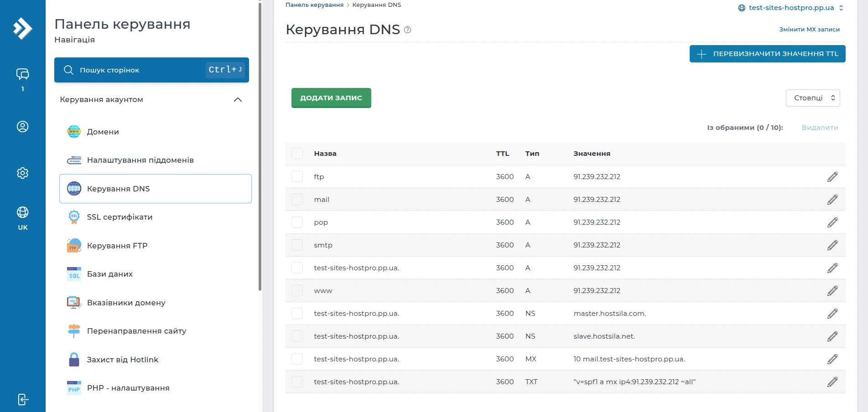This screenshot has width=868, height=412.
Task: Click the Керування FTP icon
Action: point(74,246)
